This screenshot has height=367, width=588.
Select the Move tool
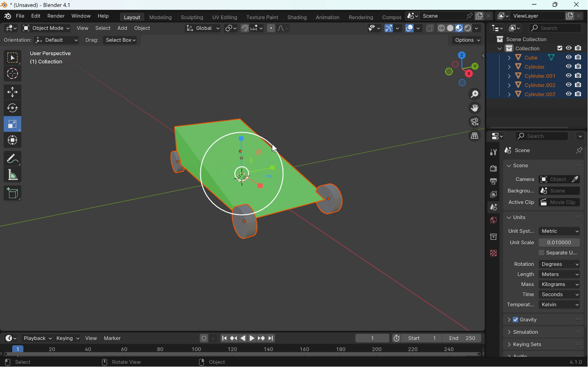(13, 92)
